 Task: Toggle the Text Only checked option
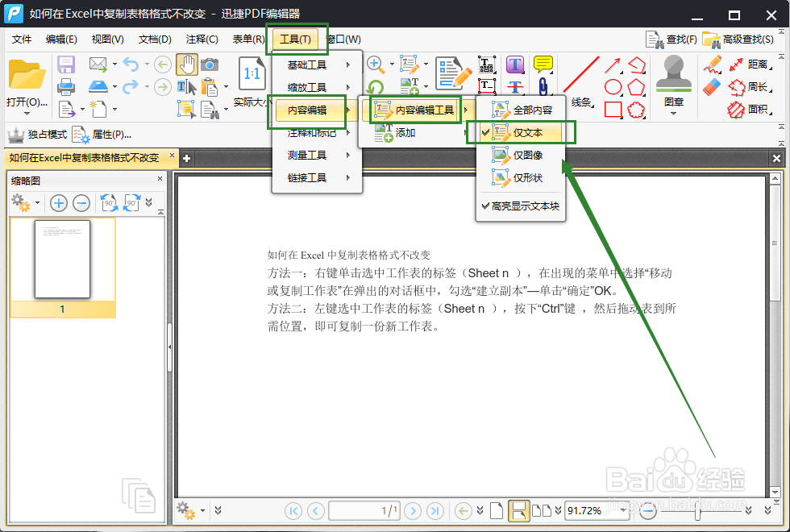pyautogui.click(x=521, y=132)
